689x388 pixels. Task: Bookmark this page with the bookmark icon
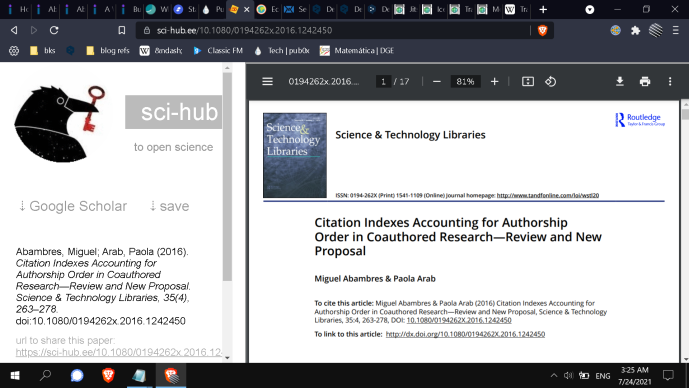pos(122,30)
